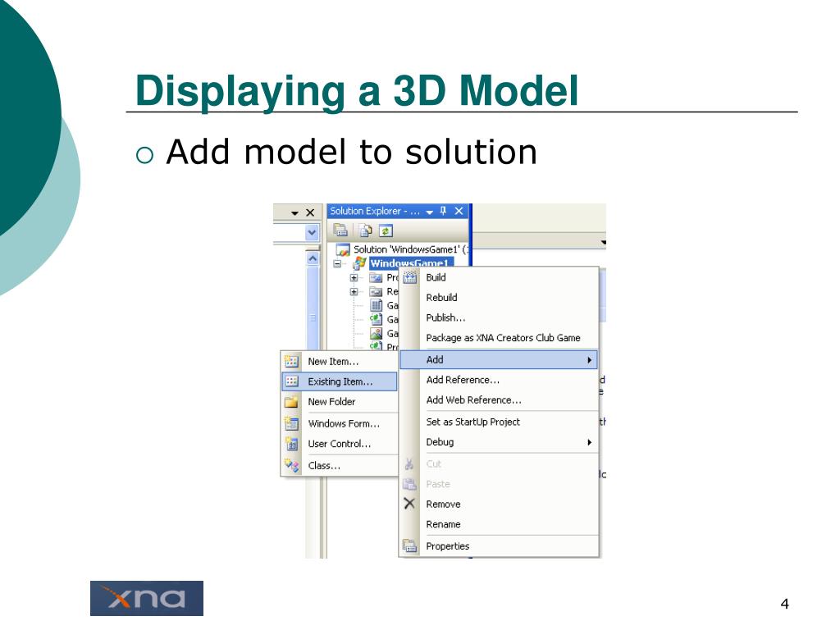Click the New Folder yellow folder icon
Image resolution: width=840 pixels, height=630 pixels.
click(x=291, y=402)
